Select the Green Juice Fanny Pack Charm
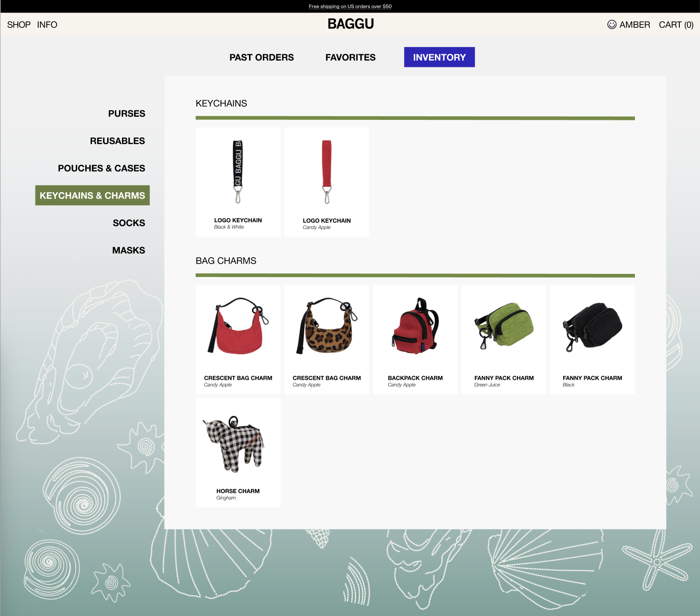This screenshot has height=616, width=700. 503,327
